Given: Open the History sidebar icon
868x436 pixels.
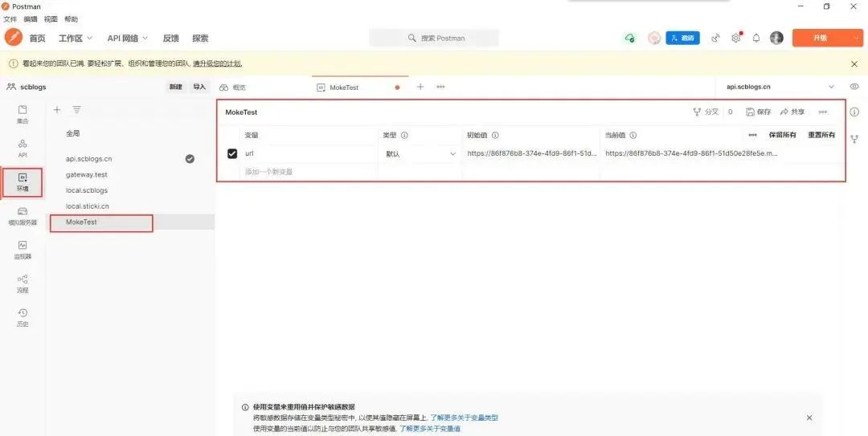Looking at the screenshot, I should click(23, 318).
